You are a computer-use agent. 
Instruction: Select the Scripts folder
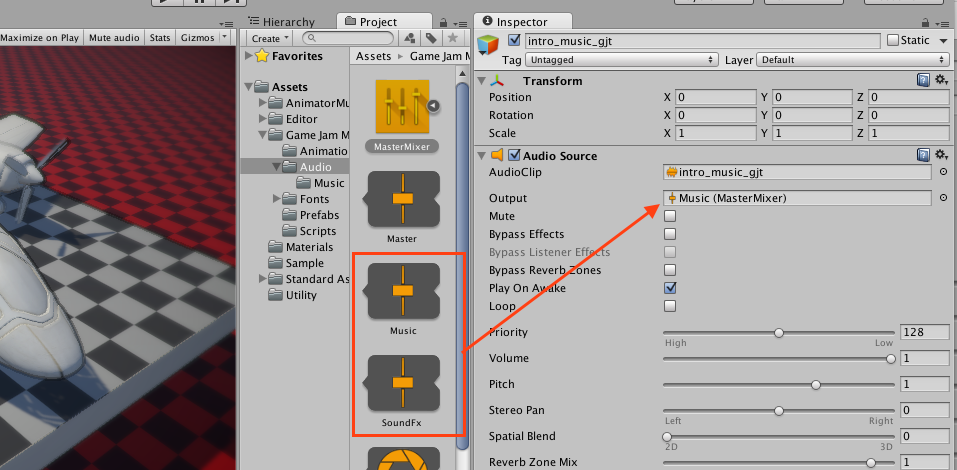tap(310, 231)
